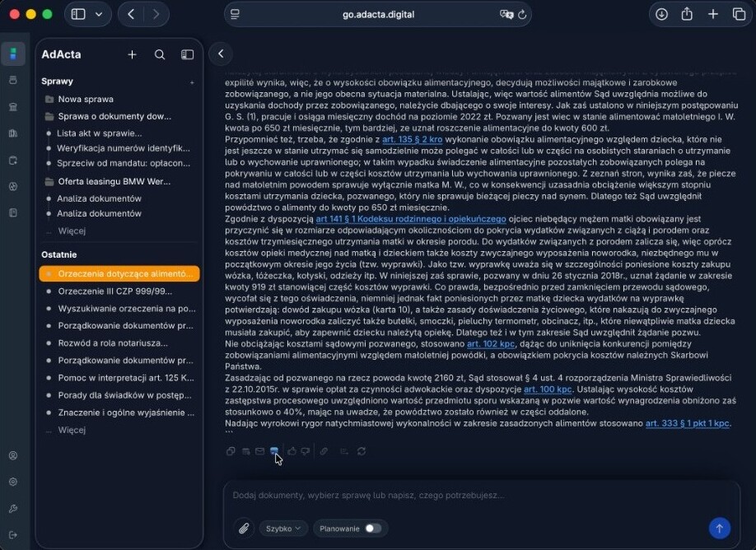Go back in Safari history
This screenshot has width=756, height=550.
(131, 15)
